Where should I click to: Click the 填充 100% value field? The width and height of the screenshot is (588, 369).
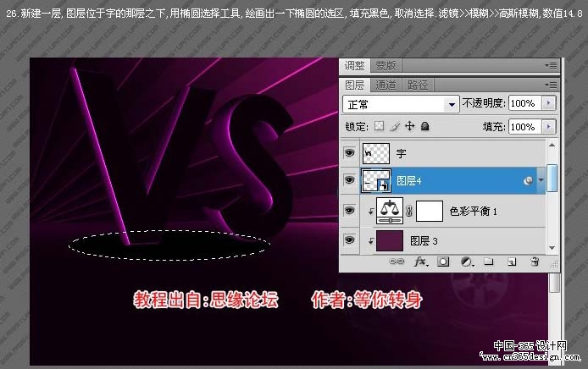click(525, 127)
